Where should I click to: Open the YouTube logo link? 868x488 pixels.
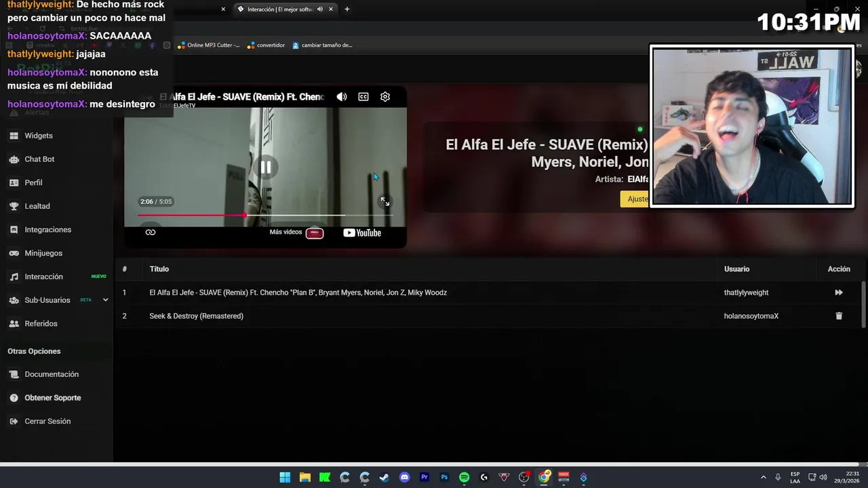click(x=362, y=233)
